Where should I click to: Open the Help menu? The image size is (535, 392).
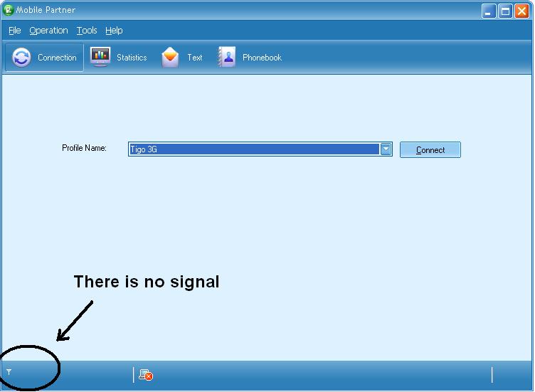[114, 31]
